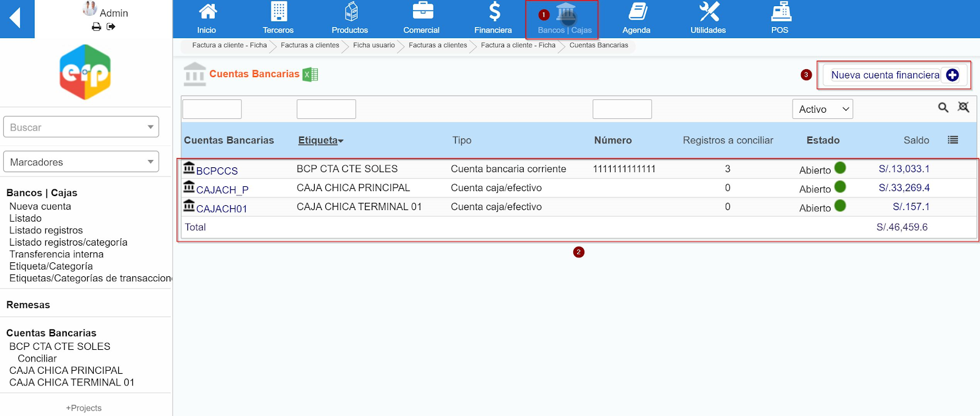Open the Utilidades menu
Screen dimensions: 980x416
(708, 18)
